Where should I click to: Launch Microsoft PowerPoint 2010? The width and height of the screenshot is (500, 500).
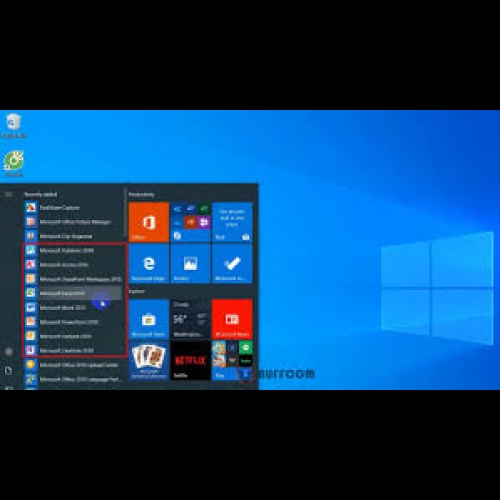tap(73, 322)
